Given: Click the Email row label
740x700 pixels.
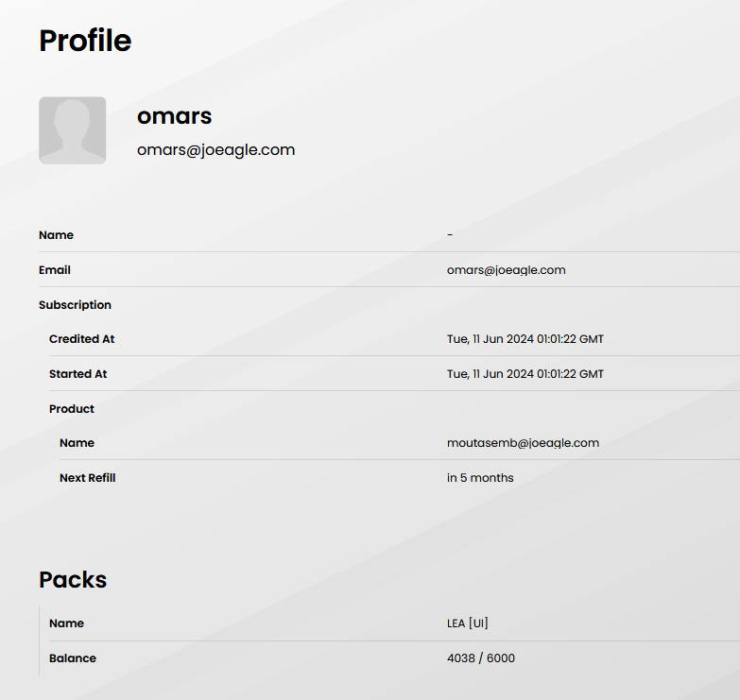Looking at the screenshot, I should pos(55,270).
